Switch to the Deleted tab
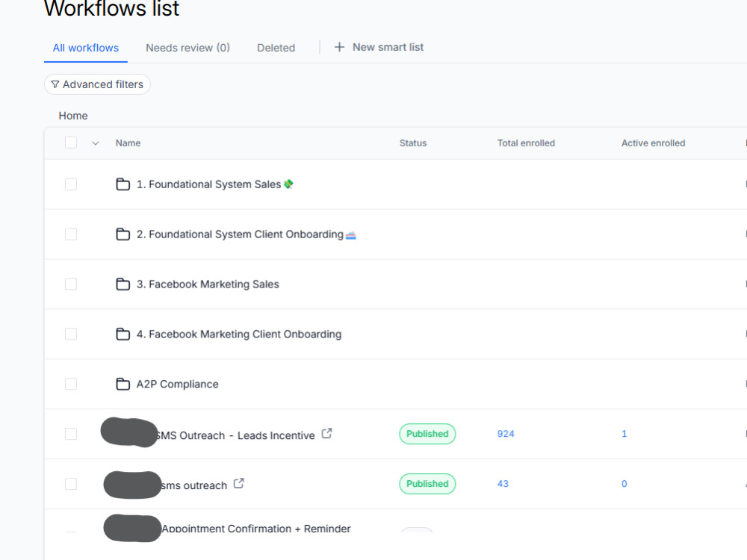 coord(276,48)
